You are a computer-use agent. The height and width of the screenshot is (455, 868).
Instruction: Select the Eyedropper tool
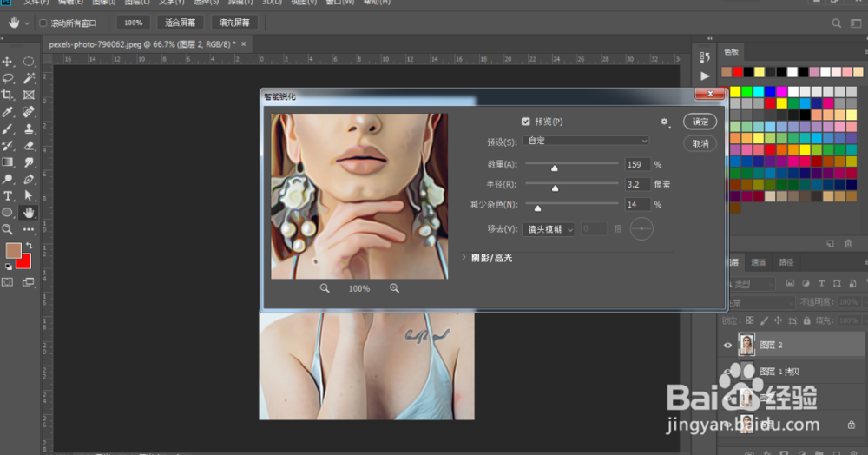[x=8, y=112]
